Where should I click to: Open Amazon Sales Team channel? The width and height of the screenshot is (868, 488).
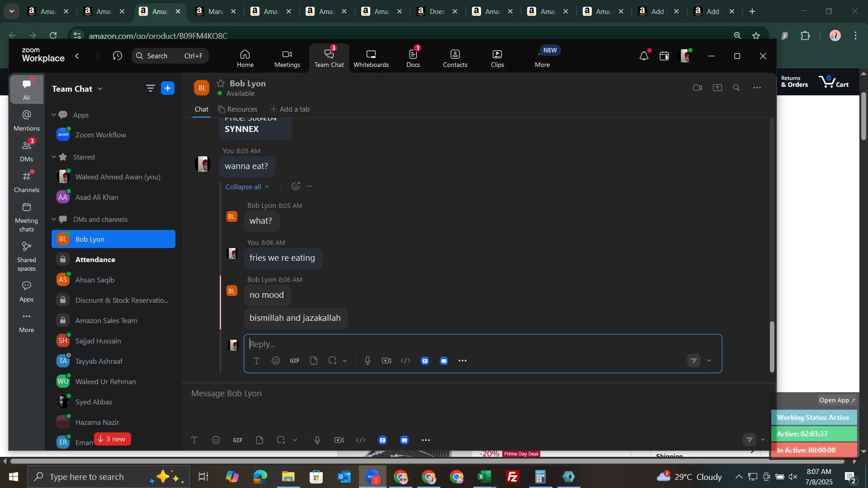pos(113,320)
